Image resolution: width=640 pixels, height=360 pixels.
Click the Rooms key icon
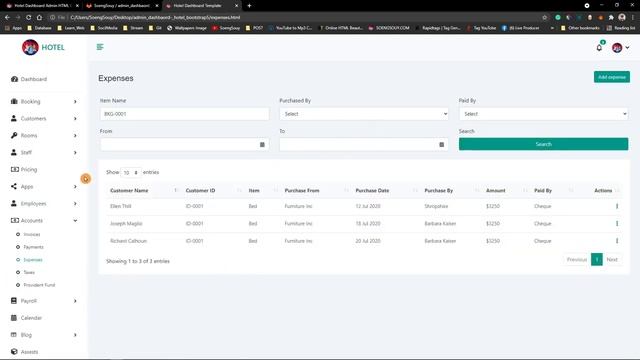tap(14, 136)
